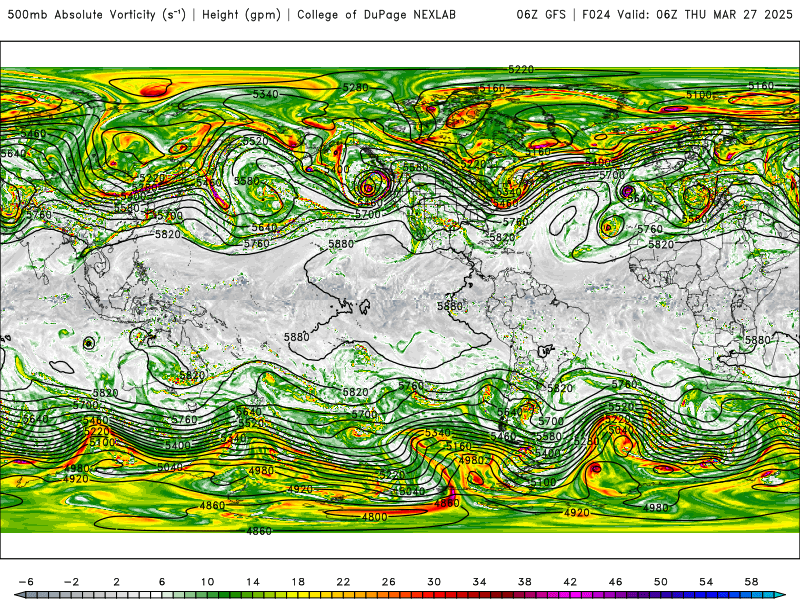
Task: Click the -2 value on the color scale
Action: point(71,582)
